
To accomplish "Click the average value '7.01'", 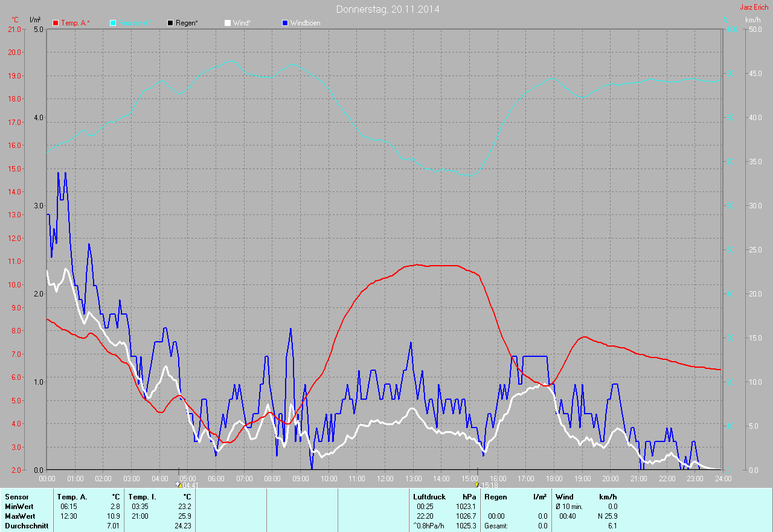I will click(x=113, y=526).
